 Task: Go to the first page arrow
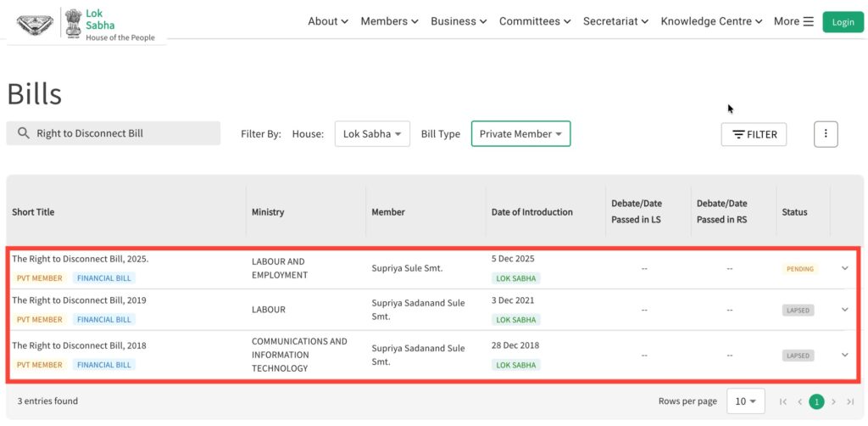(782, 401)
